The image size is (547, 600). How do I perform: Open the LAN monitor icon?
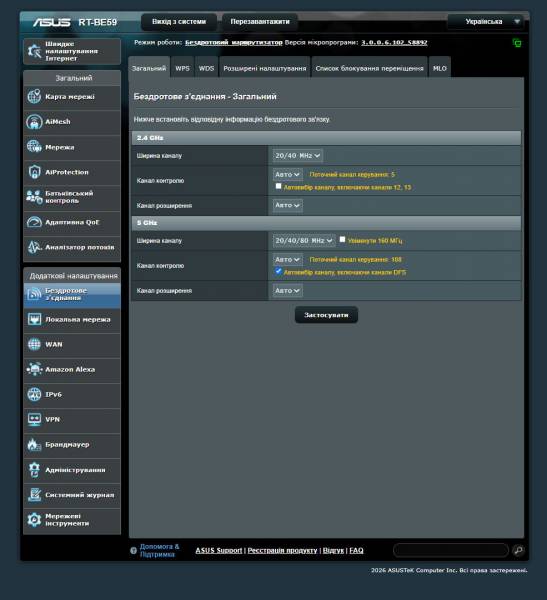pyautogui.click(x=34, y=319)
